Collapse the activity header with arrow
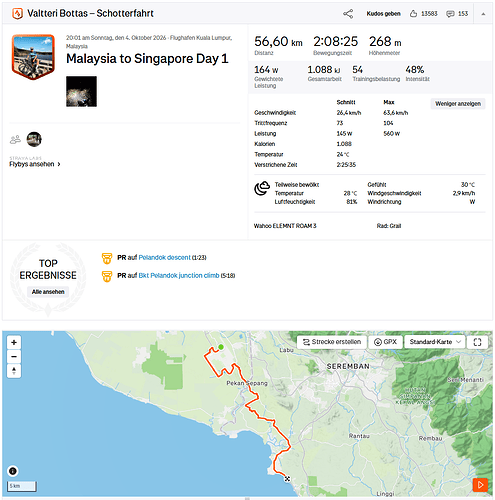This screenshot has width=495, height=500. pos(483,14)
